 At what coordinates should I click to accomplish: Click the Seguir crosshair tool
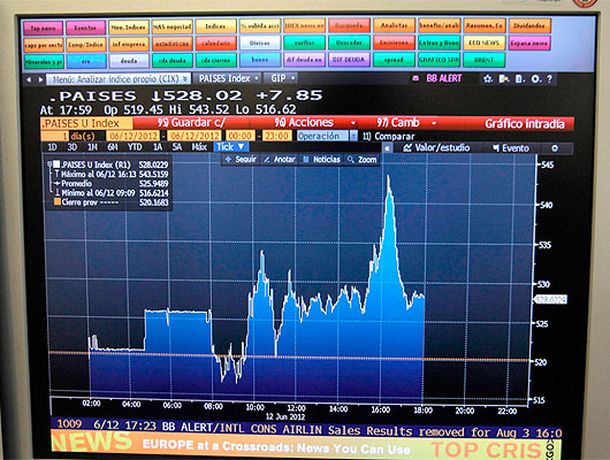[x=240, y=159]
